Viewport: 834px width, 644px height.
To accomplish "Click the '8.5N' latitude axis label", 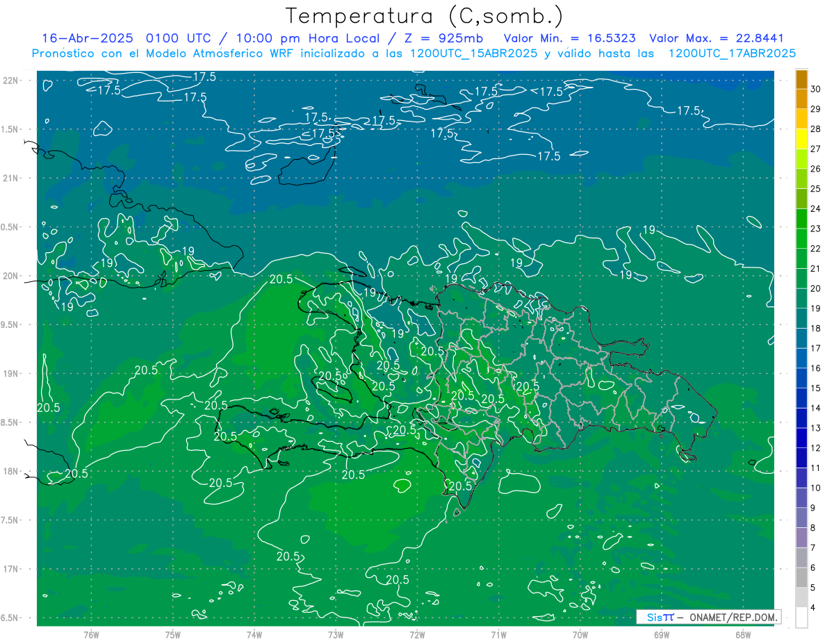I will pyautogui.click(x=10, y=422).
